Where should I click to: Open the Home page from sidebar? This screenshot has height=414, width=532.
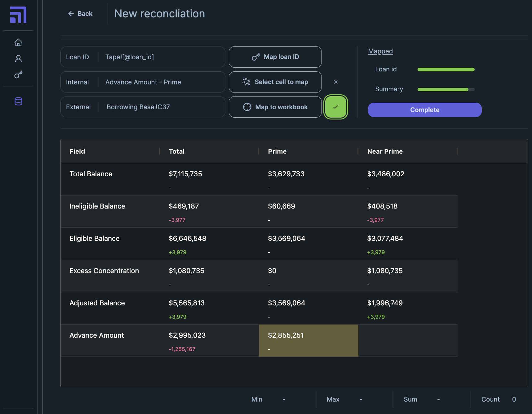click(x=18, y=43)
